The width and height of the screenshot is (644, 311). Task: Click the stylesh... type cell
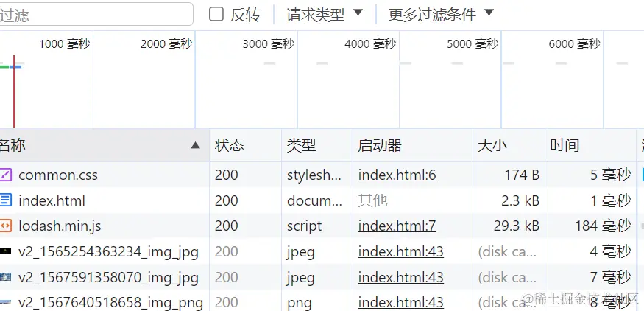click(x=317, y=175)
